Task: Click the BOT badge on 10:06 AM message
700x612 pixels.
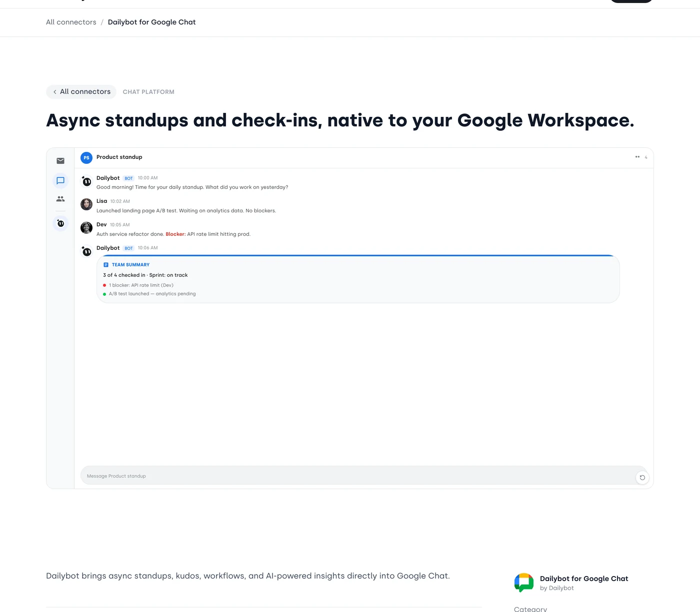Action: [x=128, y=248]
